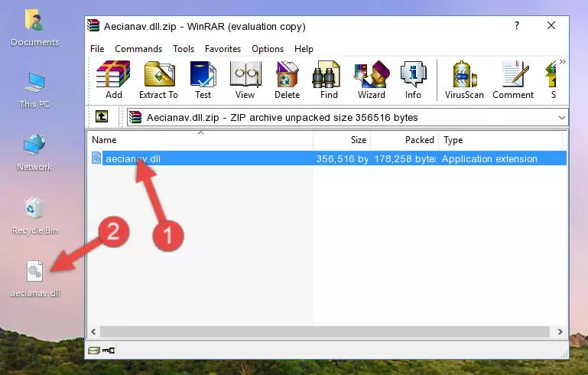
Task: Click the disk drive status bar icon
Action: 94,351
